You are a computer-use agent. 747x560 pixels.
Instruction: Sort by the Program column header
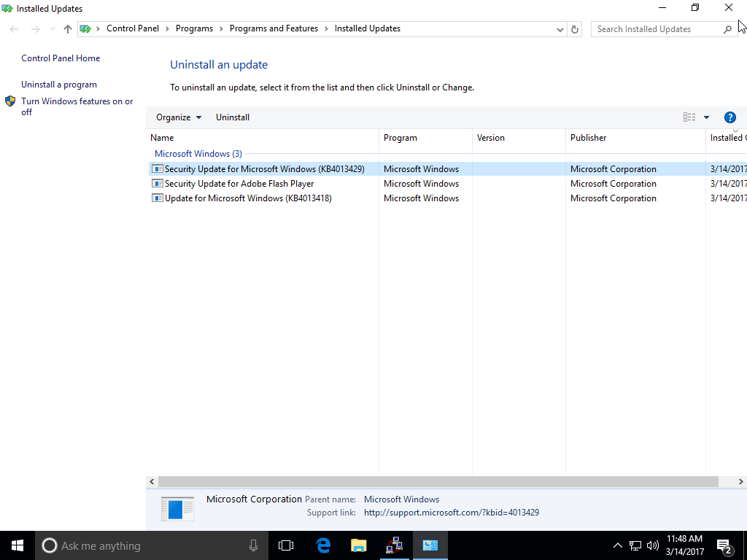425,138
